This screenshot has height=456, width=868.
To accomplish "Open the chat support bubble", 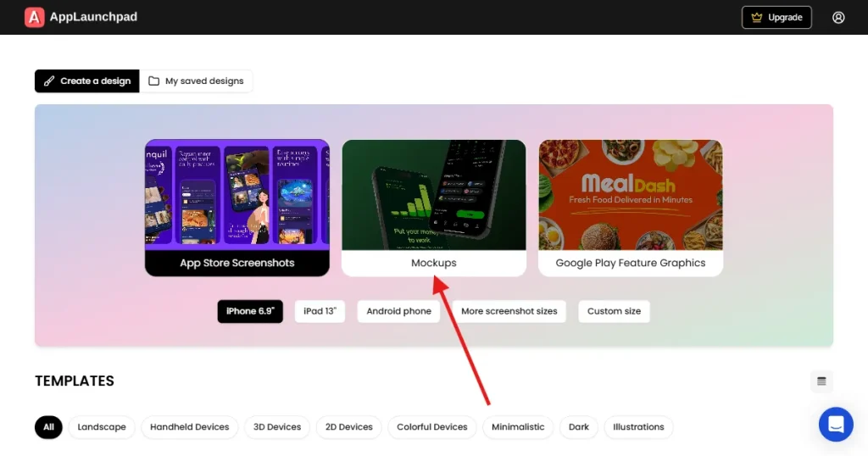I will coord(836,425).
